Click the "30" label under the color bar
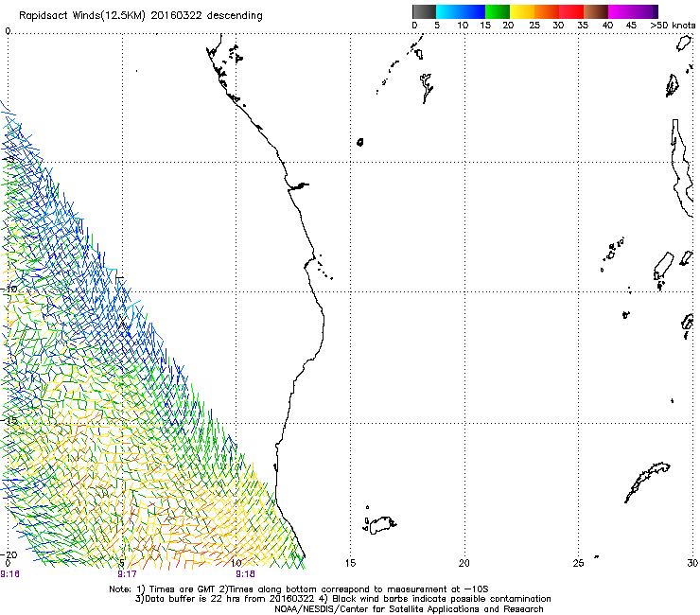The height and width of the screenshot is (615, 700). [558, 26]
